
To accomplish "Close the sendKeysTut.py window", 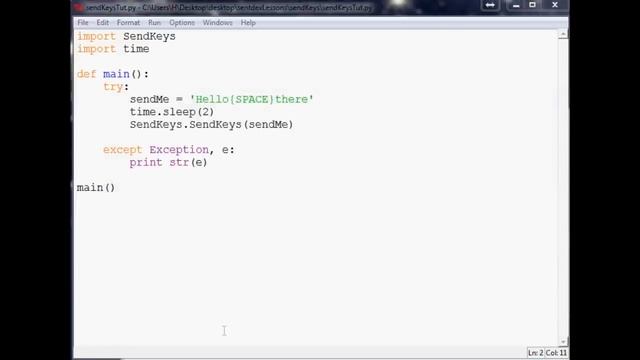I will pyautogui.click(x=555, y=5).
